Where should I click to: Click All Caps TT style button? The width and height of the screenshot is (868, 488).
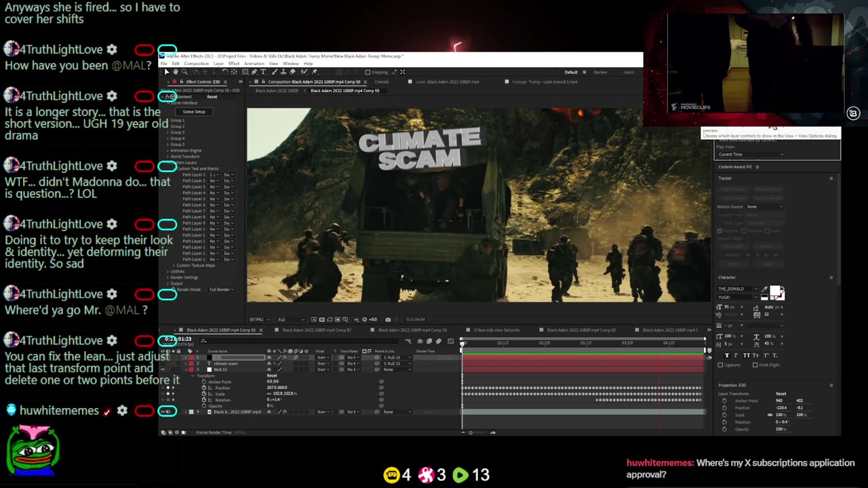click(747, 355)
